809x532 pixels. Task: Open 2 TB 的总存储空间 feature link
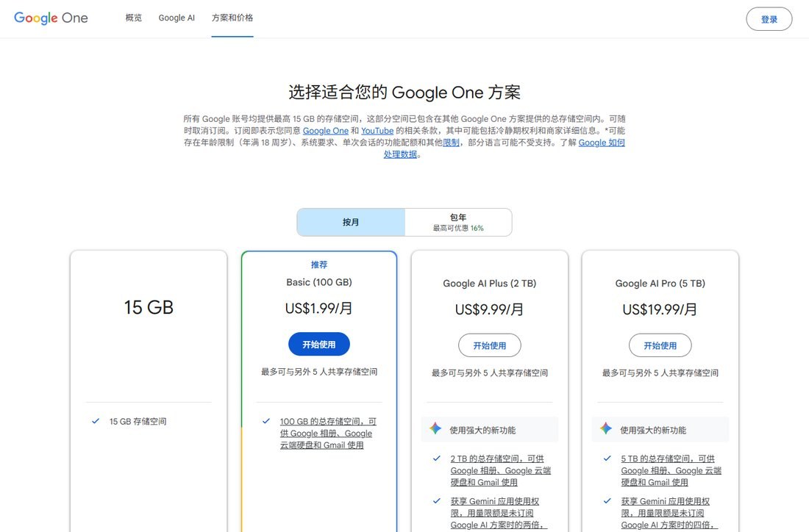pyautogui.click(x=500, y=470)
